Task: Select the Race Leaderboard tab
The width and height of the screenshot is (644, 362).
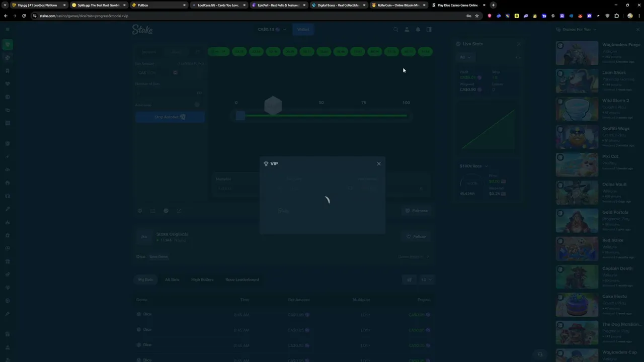Action: 242,280
